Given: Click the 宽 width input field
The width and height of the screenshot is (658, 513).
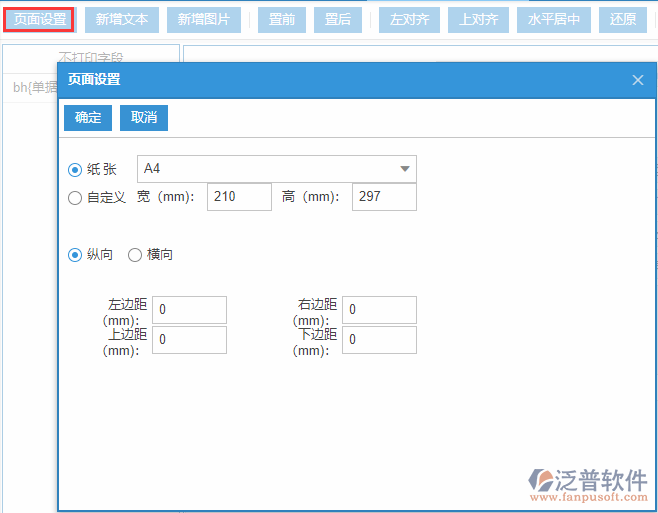Looking at the screenshot, I should point(239,197).
